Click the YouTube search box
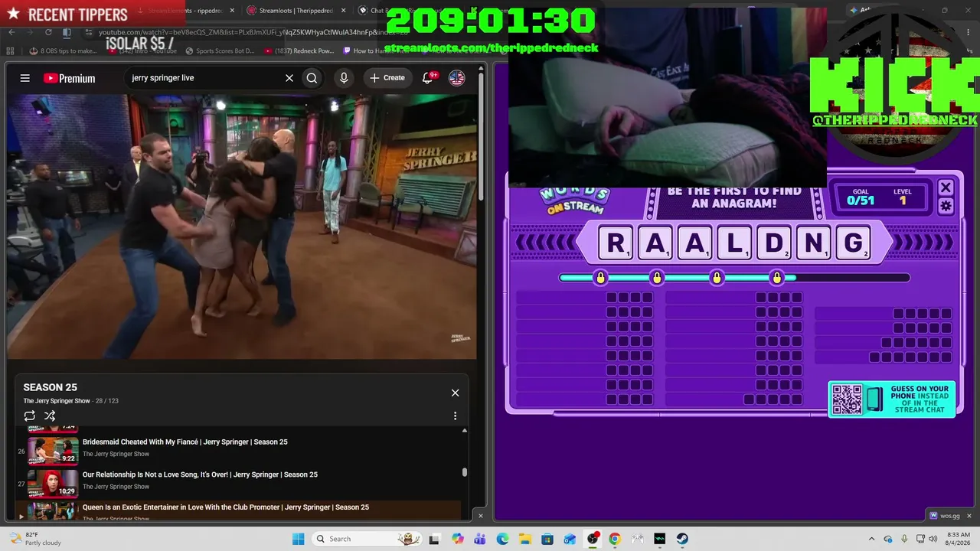Screen dimensions: 980x551 coord(205,78)
